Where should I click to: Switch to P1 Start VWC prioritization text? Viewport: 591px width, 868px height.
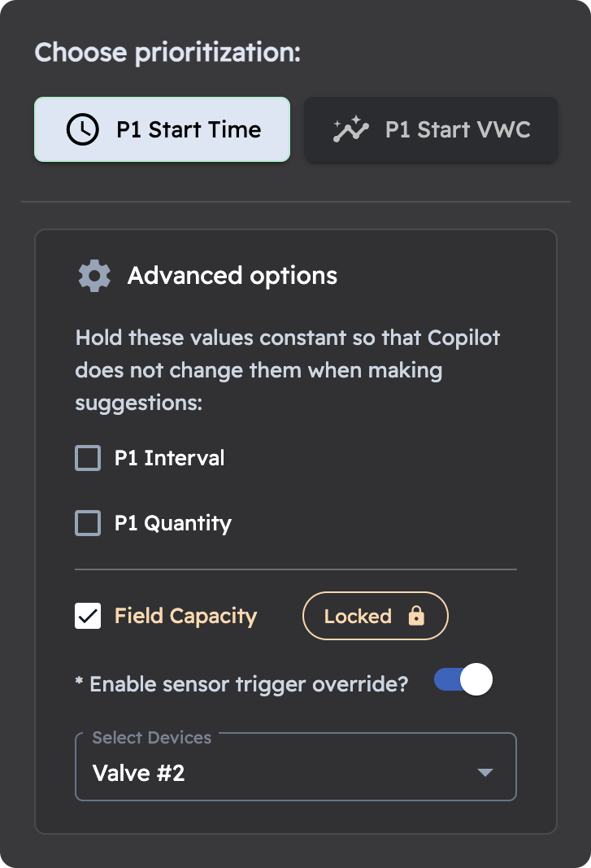pos(458,130)
